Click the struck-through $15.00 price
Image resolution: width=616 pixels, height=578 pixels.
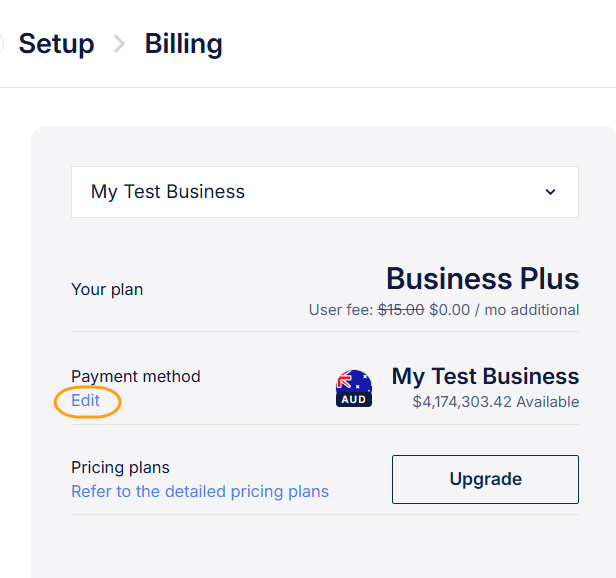[400, 310]
